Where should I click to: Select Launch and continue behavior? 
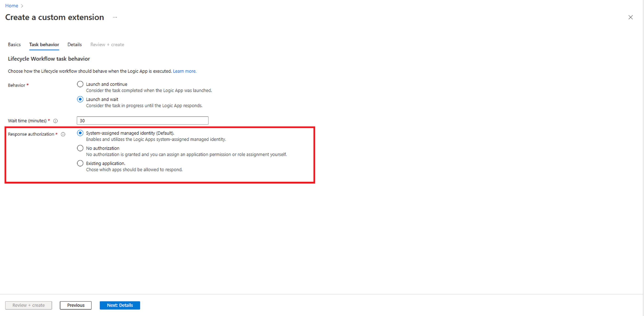pos(80,84)
